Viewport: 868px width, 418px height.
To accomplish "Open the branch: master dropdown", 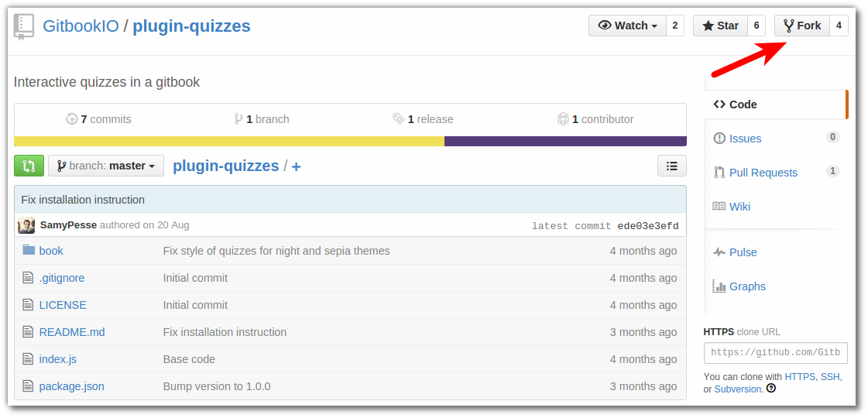I will tap(106, 166).
